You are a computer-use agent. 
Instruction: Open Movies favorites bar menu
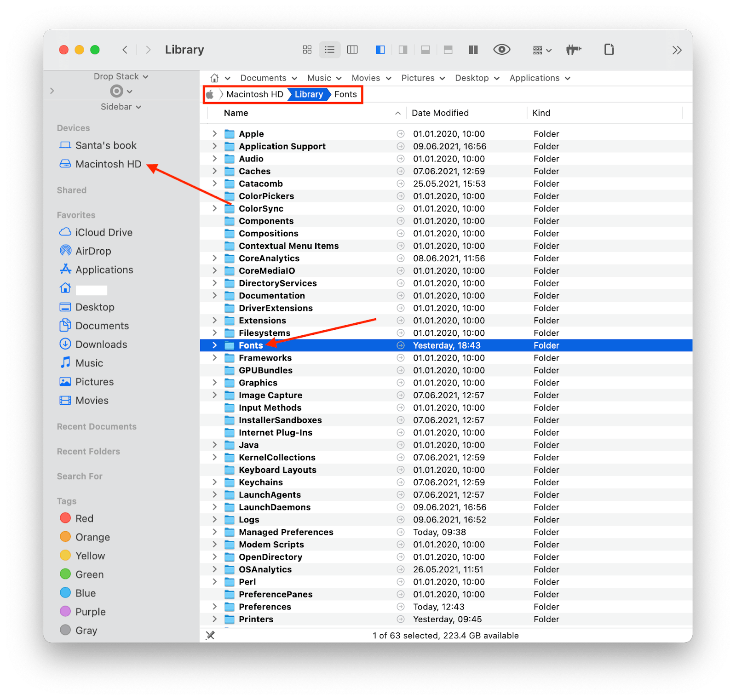(371, 78)
